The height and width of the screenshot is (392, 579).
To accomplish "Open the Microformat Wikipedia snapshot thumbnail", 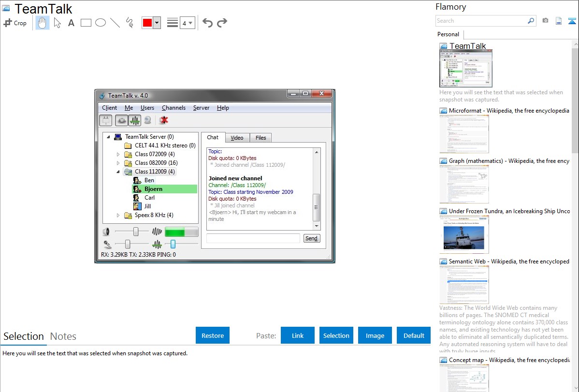I will coord(464,134).
